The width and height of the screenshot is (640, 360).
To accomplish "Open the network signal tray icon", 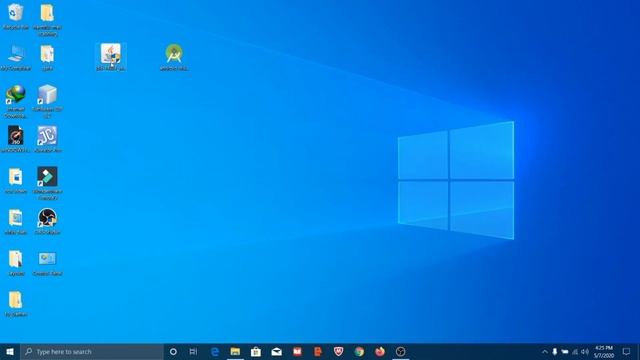I will pyautogui.click(x=575, y=352).
